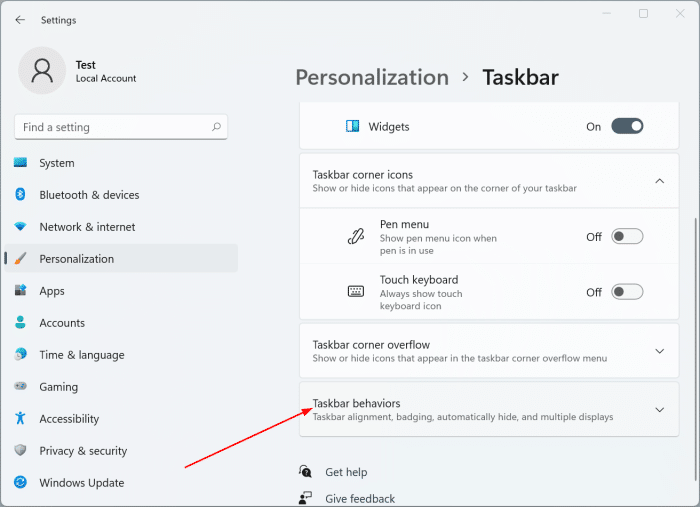Enable the Pen menu toggle

tap(627, 236)
